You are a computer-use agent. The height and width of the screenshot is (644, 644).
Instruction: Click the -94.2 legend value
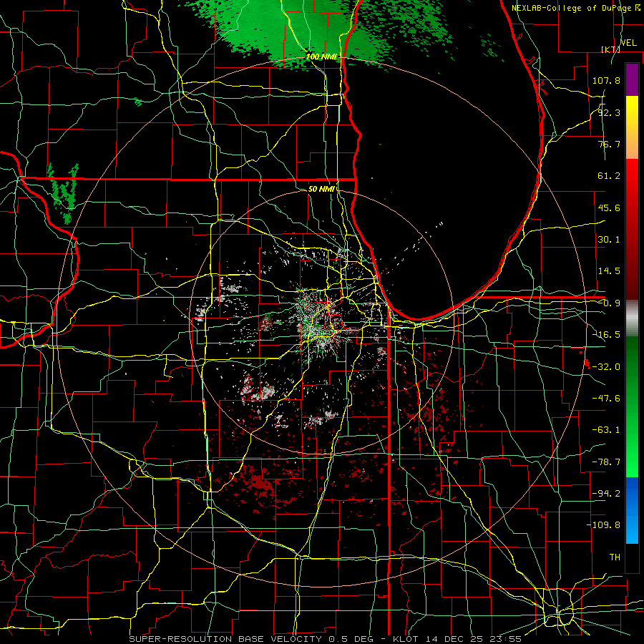point(606,494)
